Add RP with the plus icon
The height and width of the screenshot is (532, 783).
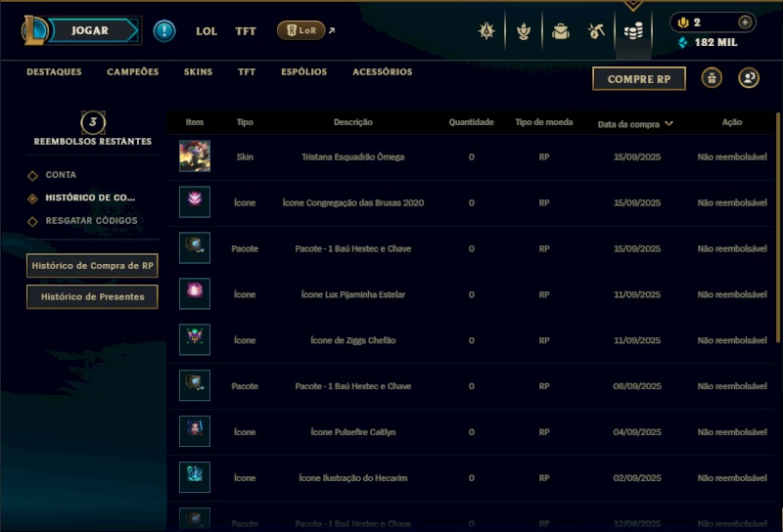[x=745, y=22]
